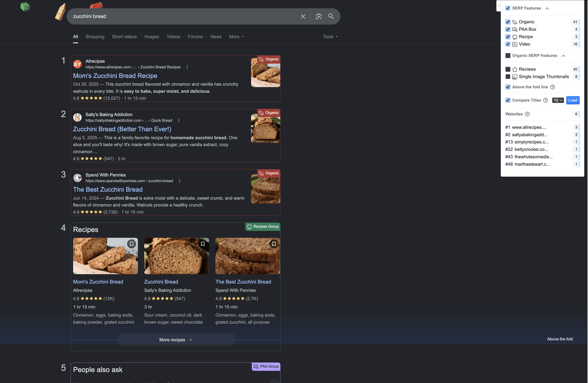Click the help icon beside Compare Titles
Image resolution: width=588 pixels, height=383 pixels.
tap(545, 100)
